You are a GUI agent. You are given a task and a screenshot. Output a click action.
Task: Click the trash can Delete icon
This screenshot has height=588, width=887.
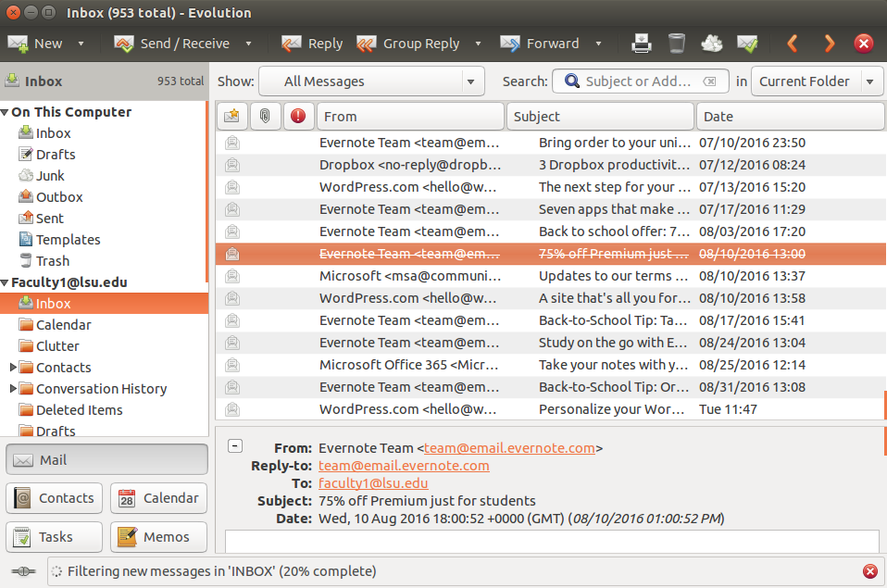677,44
